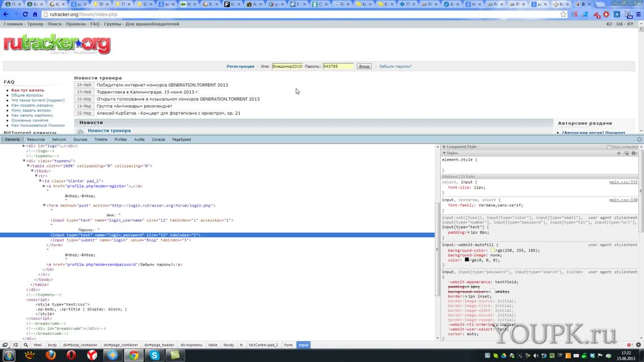The width and height of the screenshot is (644, 362).
Task: Open Skype from the taskbar
Action: pos(154,355)
